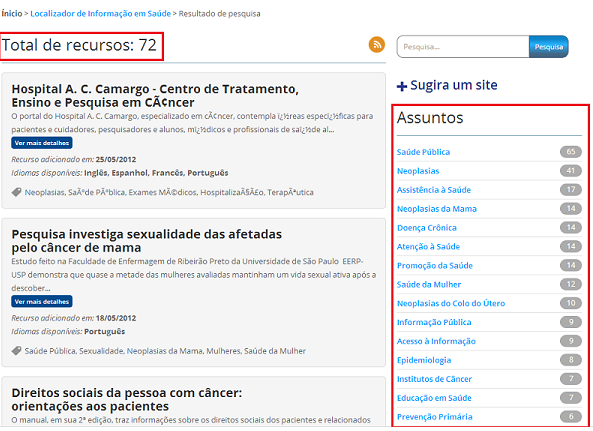Open the Sugira um site link

454,85
